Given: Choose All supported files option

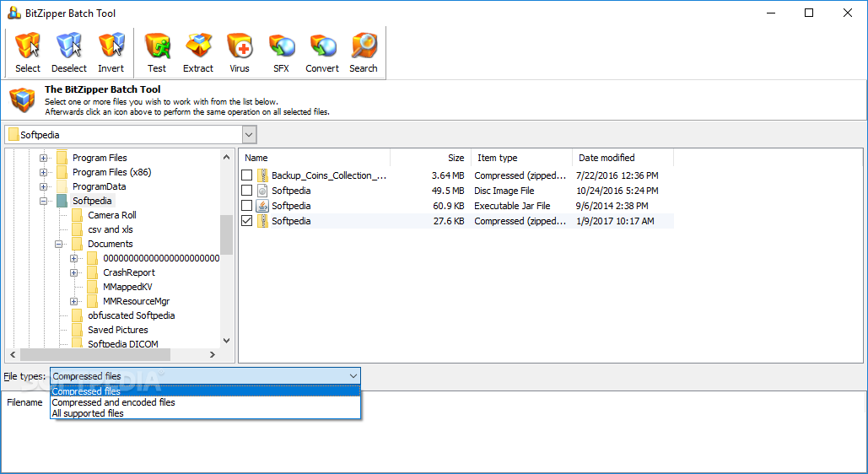Looking at the screenshot, I should click(x=205, y=413).
